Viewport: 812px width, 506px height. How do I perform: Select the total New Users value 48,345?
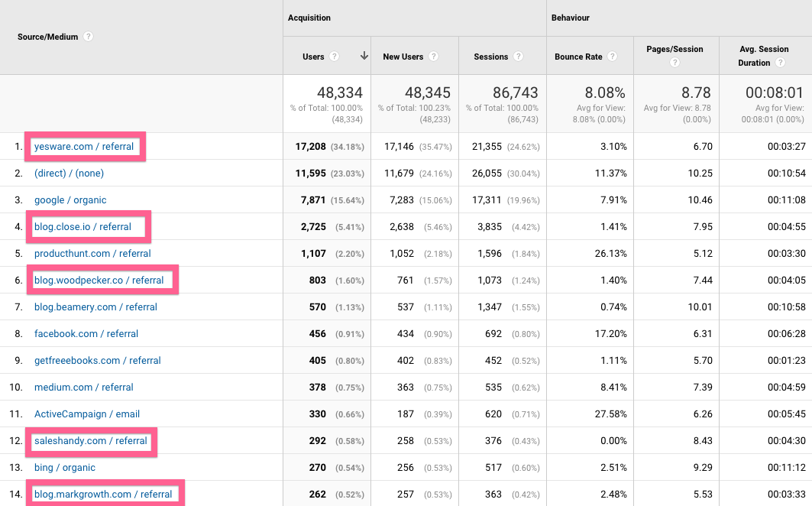point(428,92)
